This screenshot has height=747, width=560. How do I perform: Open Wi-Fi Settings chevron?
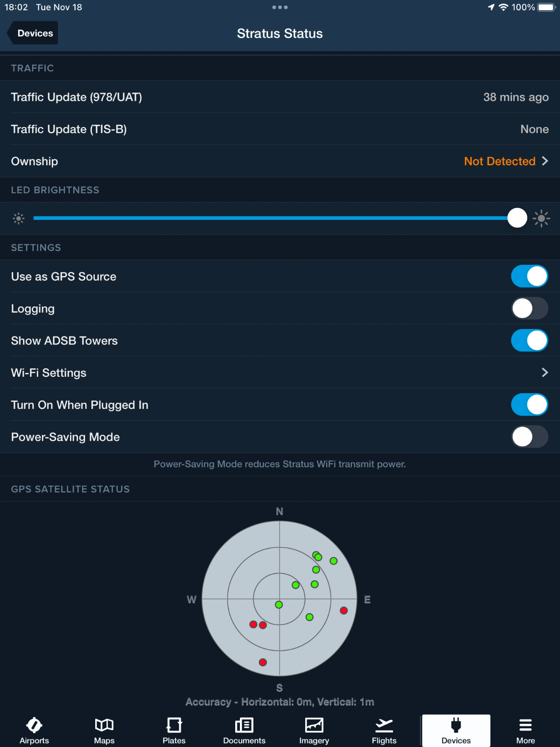[x=545, y=373]
